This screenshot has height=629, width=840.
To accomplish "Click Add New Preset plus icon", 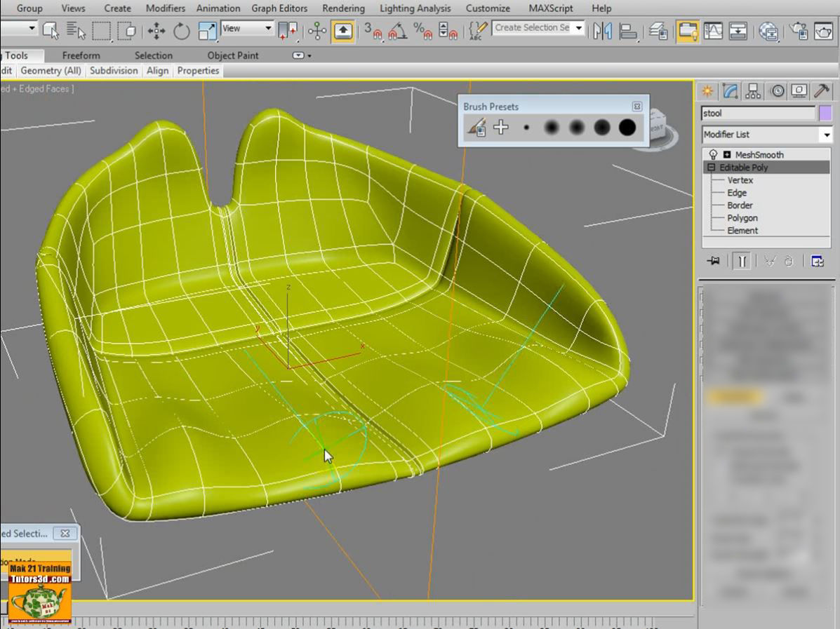I will point(500,127).
